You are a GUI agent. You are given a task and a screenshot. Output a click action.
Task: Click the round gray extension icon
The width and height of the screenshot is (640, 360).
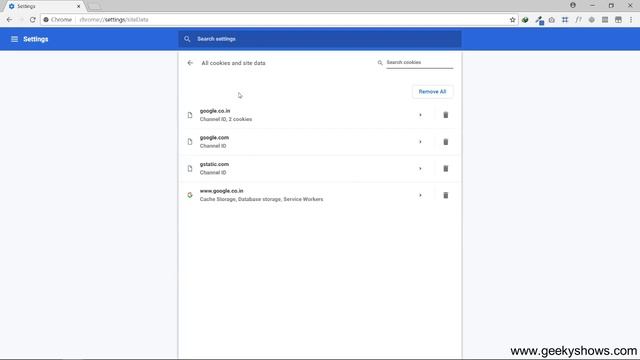point(591,20)
